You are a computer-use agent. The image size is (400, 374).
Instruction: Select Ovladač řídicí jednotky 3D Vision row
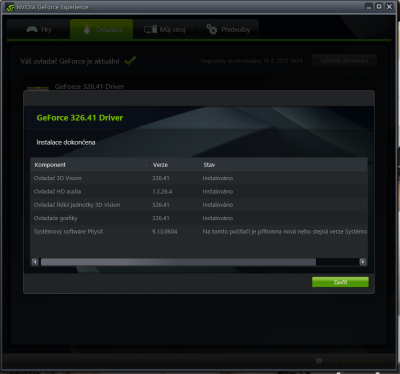pyautogui.click(x=199, y=205)
